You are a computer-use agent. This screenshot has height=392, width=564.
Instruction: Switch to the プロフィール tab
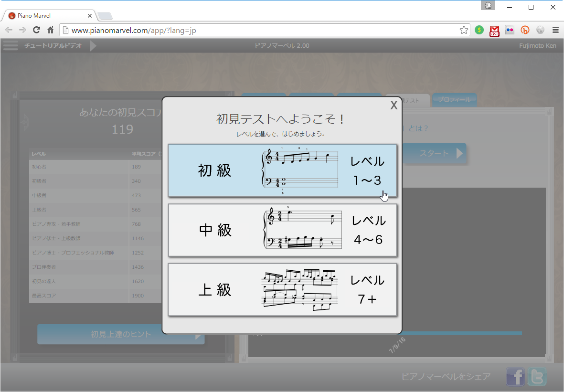click(454, 100)
